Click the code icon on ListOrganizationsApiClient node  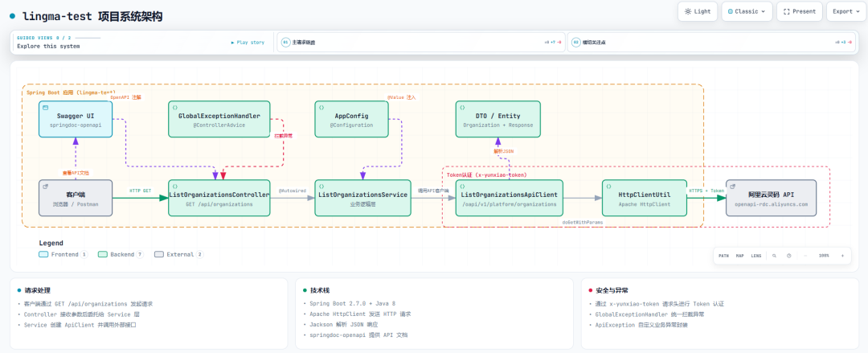(462, 187)
